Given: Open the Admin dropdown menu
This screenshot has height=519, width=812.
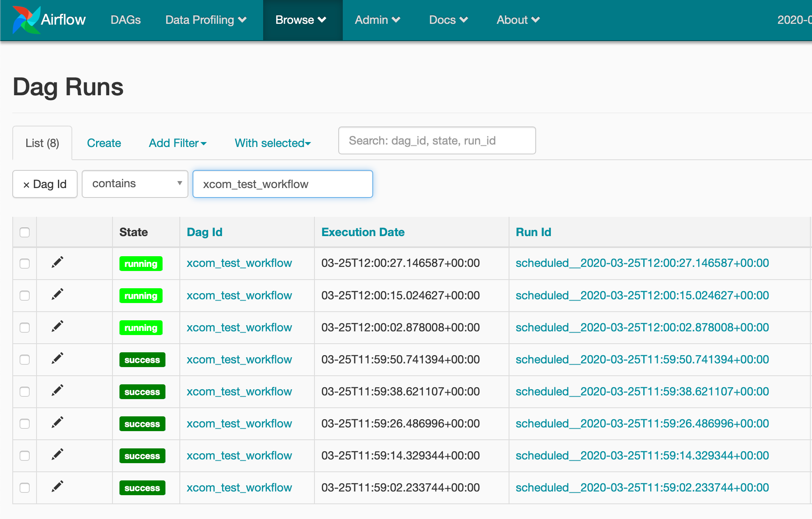Looking at the screenshot, I should [376, 18].
